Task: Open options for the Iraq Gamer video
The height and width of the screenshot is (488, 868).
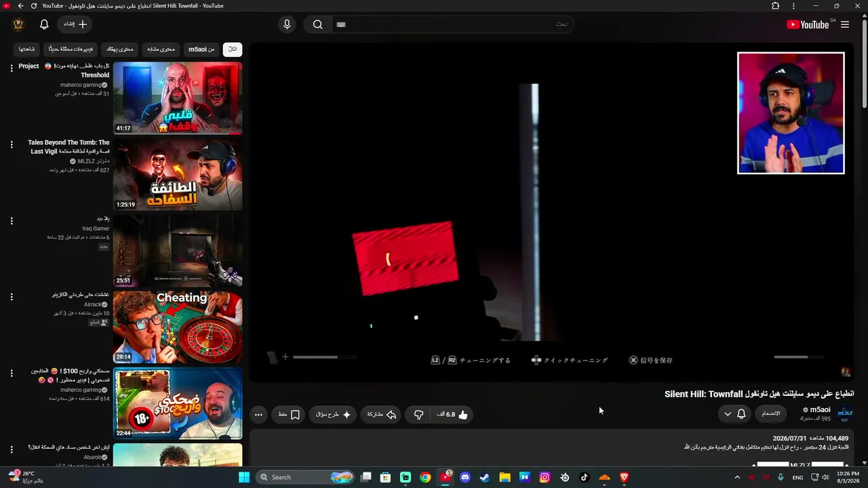Action: coord(12,221)
